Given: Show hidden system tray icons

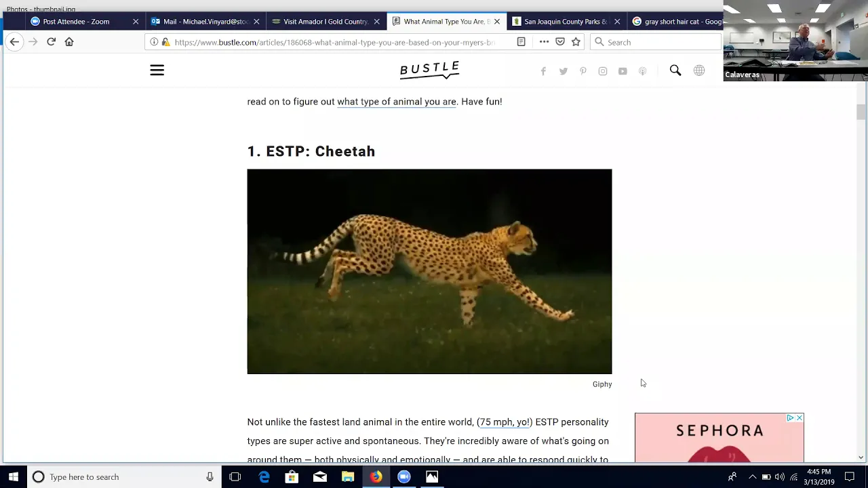Looking at the screenshot, I should tap(752, 477).
